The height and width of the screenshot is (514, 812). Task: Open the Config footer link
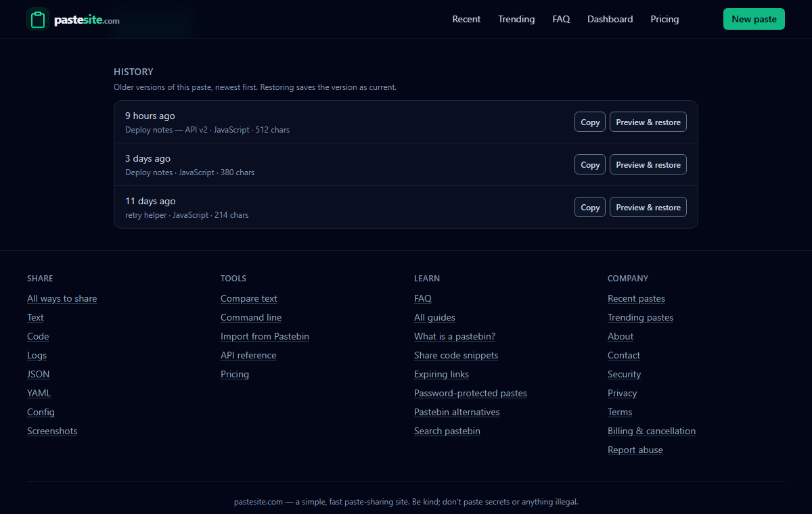tap(41, 413)
